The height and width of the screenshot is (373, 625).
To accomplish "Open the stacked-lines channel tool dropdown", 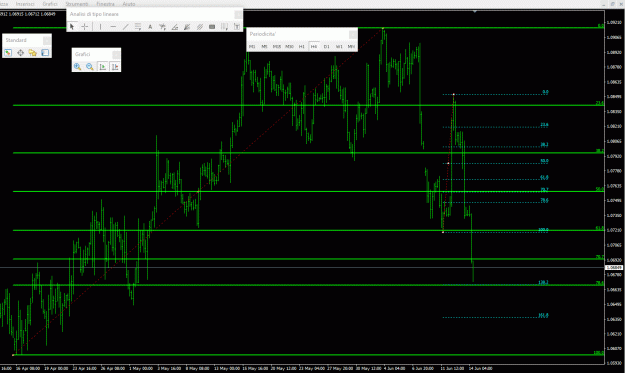I will (138, 27).
